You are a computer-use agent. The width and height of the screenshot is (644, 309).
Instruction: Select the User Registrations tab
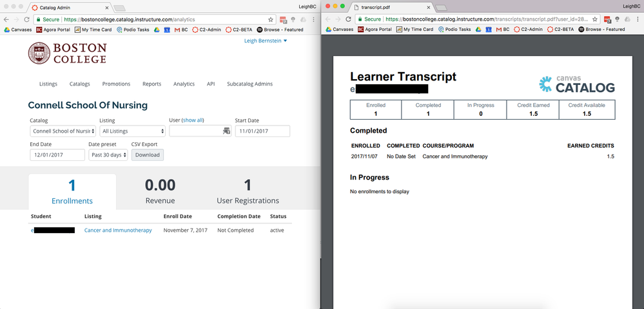248,192
